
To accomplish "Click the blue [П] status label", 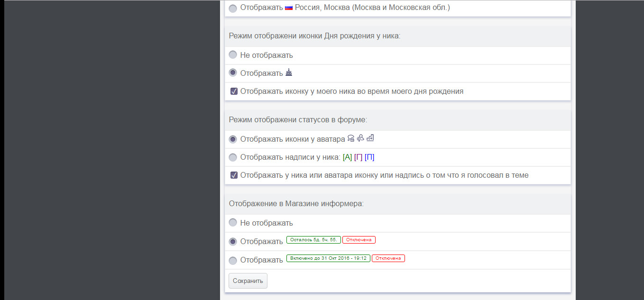I will tap(369, 157).
